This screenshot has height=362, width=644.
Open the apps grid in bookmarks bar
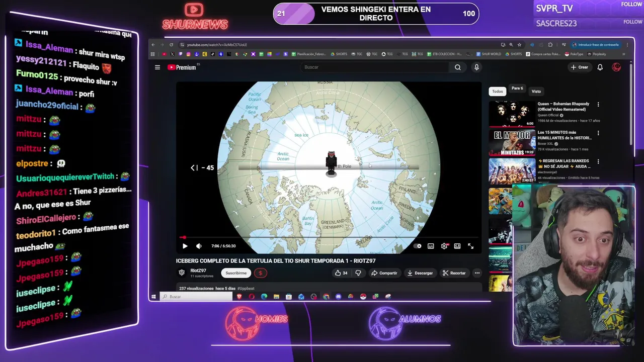click(x=153, y=54)
